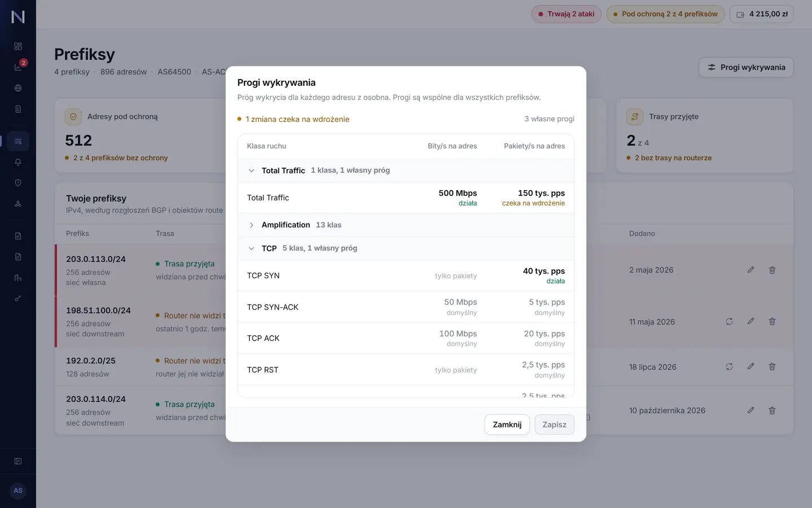Open the dashboard grid icon in sidebar
The image size is (812, 508).
(18, 46)
